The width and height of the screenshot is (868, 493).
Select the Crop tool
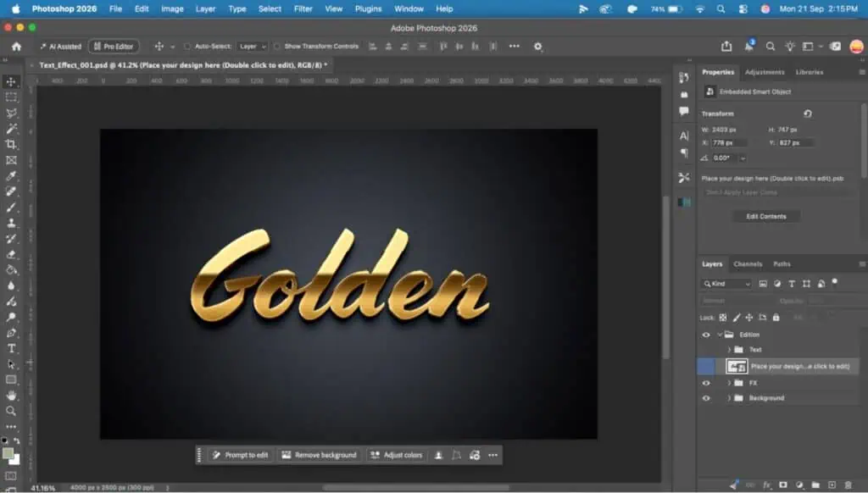[x=11, y=144]
